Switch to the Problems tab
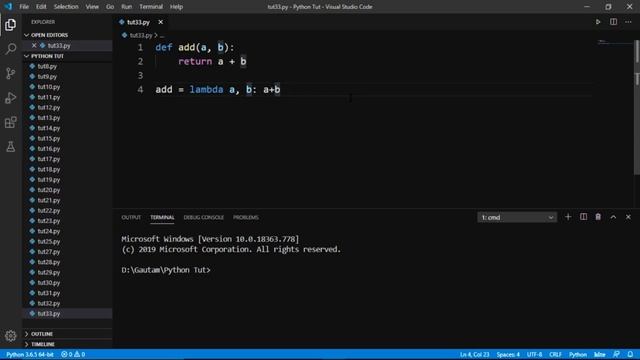The image size is (640, 360). point(246,218)
